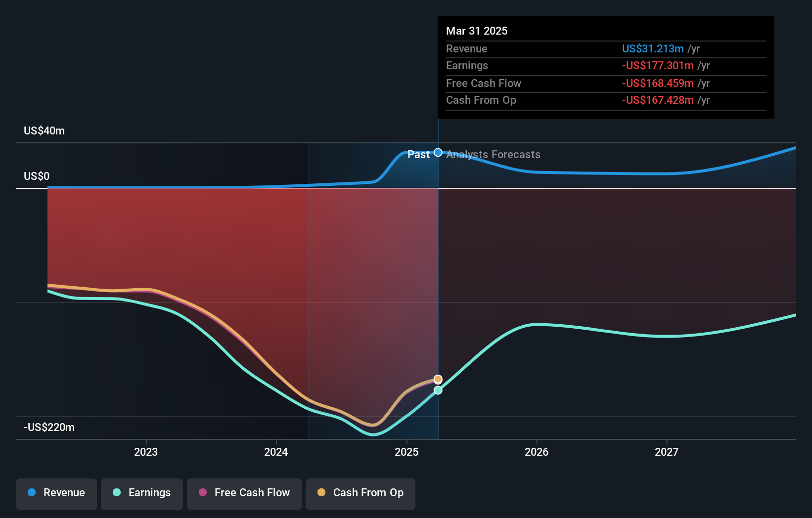Screen dimensions: 812x518
Task: Click the US$0 y-axis label
Action: coord(37,176)
